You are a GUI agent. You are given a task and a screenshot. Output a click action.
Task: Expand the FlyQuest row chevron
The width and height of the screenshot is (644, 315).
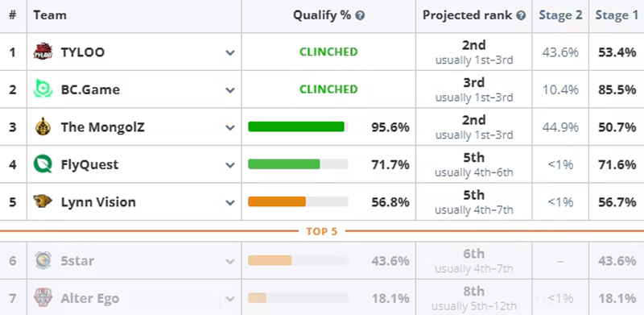pos(230,165)
